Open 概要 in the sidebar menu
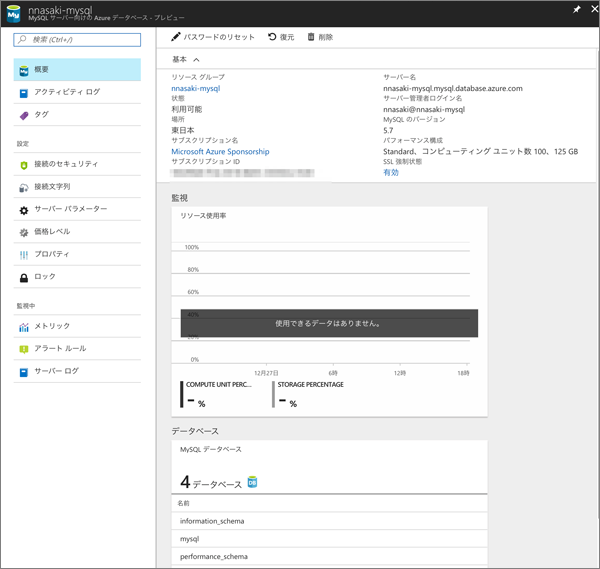This screenshot has width=600, height=569. [x=77, y=70]
